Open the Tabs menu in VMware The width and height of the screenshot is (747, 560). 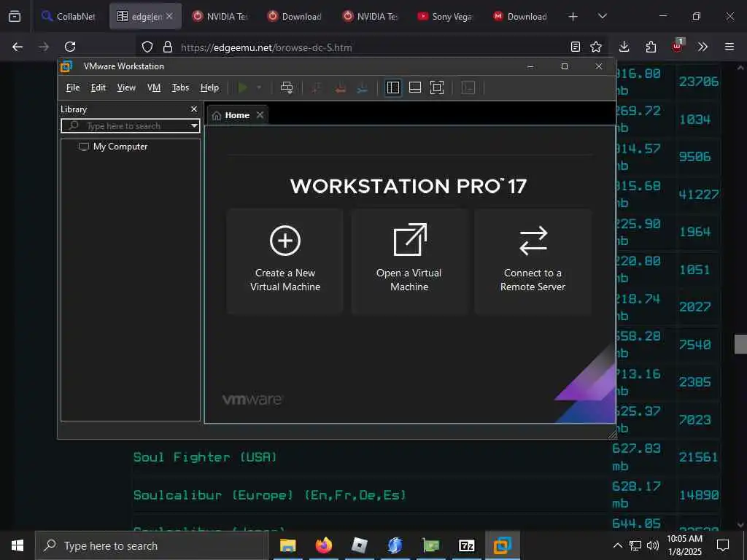point(180,87)
